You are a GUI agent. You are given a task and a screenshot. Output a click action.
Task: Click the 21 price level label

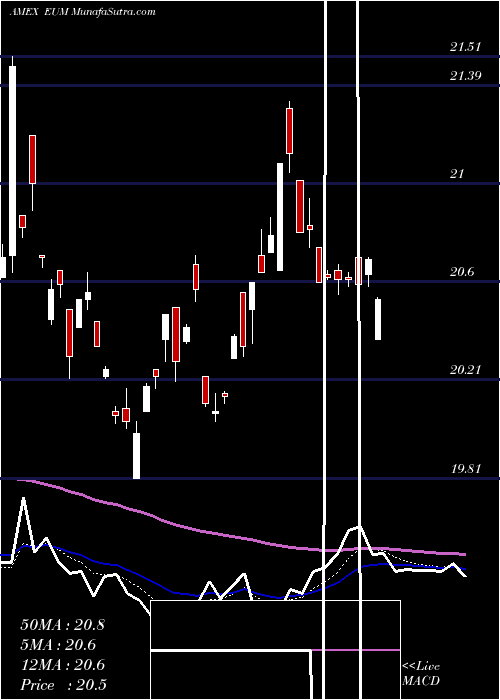[x=457, y=174]
